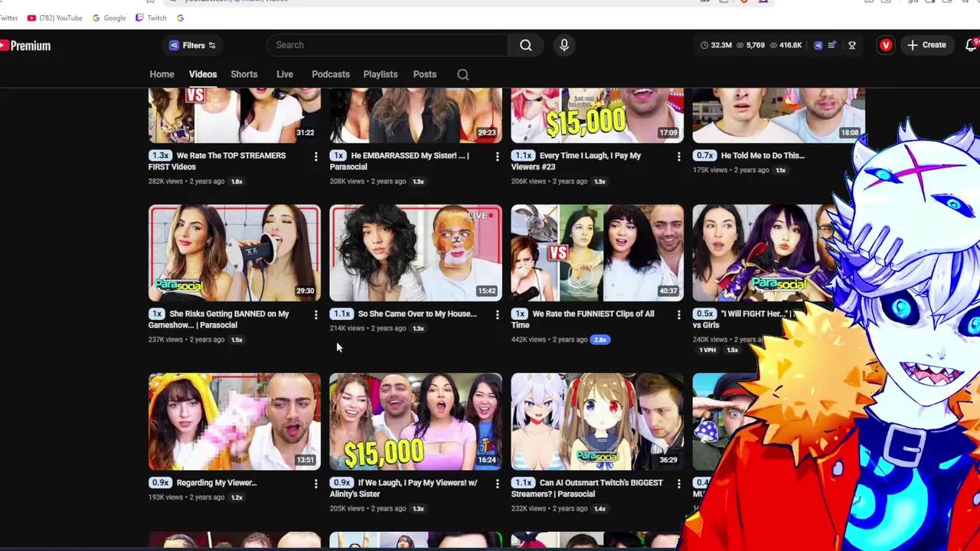
Task: Play the 16:24 $15,000 'If We Laugh' thumbnail
Action: click(x=416, y=422)
